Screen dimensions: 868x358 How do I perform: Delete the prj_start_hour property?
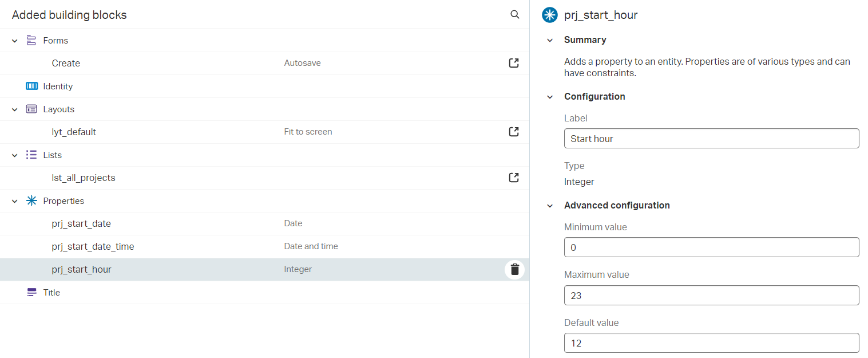pyautogui.click(x=514, y=269)
